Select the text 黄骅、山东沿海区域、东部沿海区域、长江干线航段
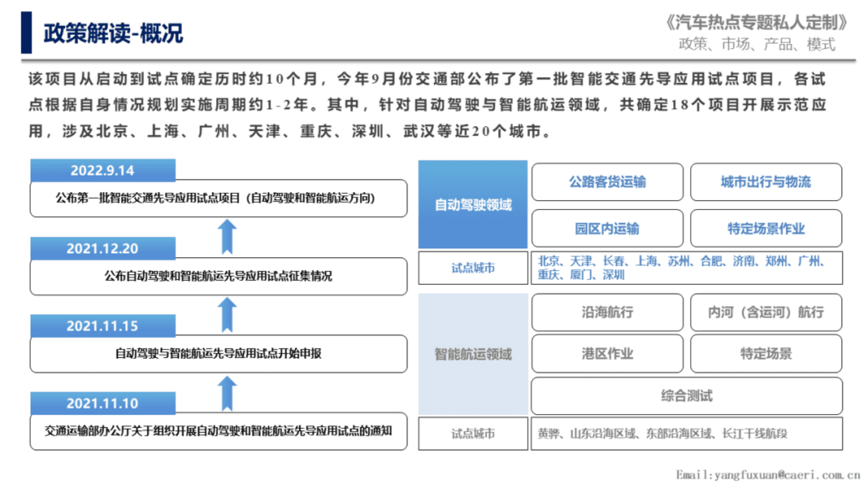Screen dimensions: 868x489 (662, 434)
